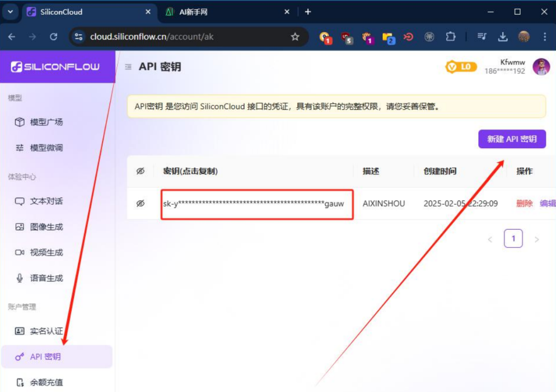Go back to the previous page
556x392 pixels.
click(12, 36)
